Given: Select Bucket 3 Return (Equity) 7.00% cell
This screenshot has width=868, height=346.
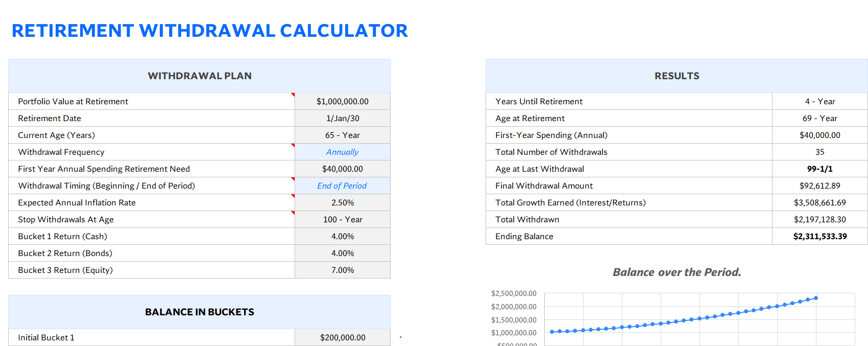Looking at the screenshot, I should point(343,270).
